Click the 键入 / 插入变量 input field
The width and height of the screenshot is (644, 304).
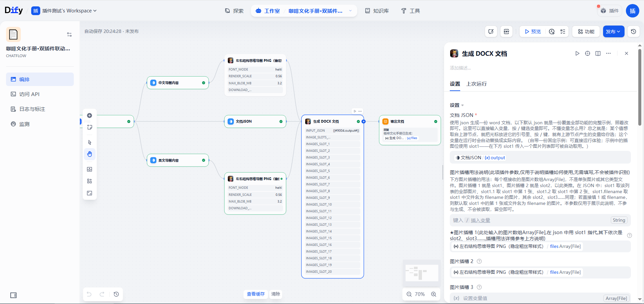[540, 220]
